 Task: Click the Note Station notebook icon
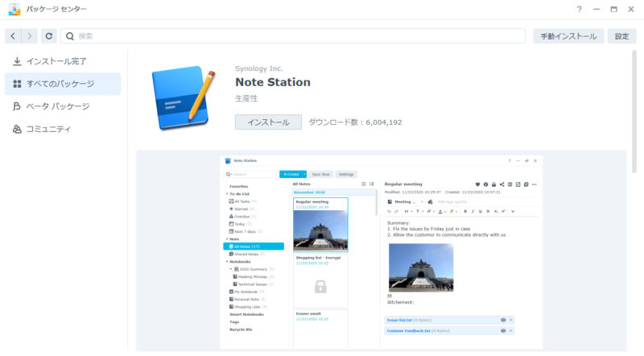184,98
